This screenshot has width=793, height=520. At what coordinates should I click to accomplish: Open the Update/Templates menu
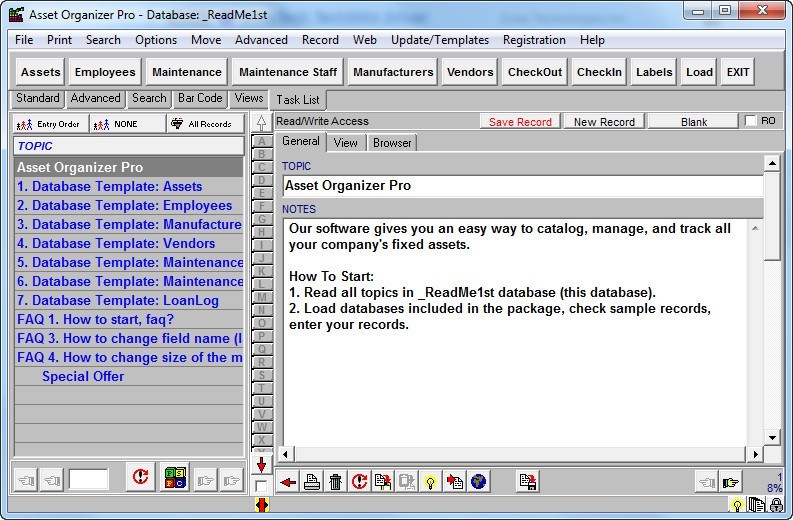pyautogui.click(x=439, y=40)
